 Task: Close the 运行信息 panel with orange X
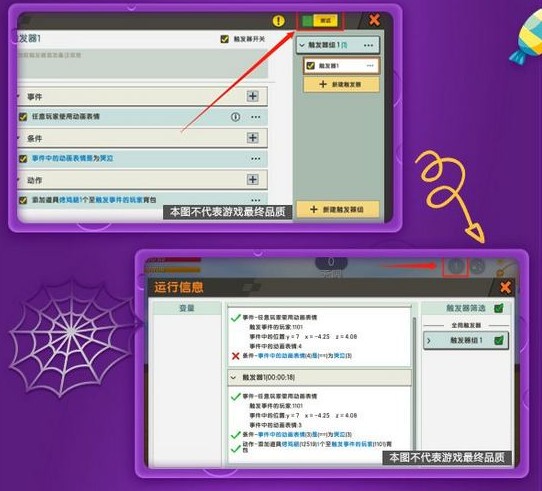tap(505, 287)
